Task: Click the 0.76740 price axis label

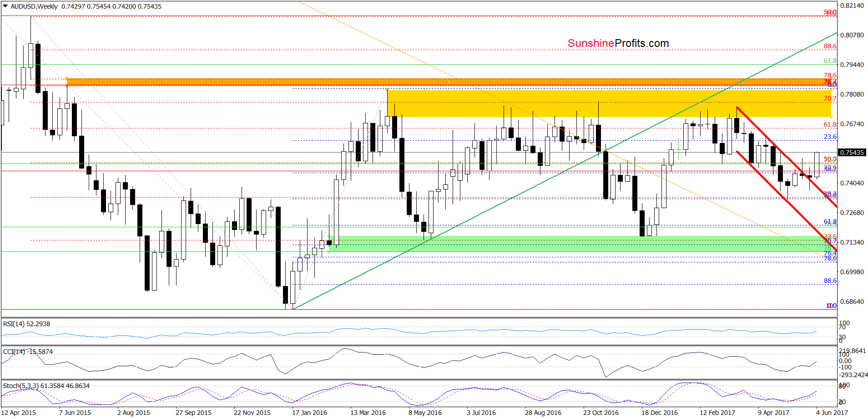Action: click(852, 124)
